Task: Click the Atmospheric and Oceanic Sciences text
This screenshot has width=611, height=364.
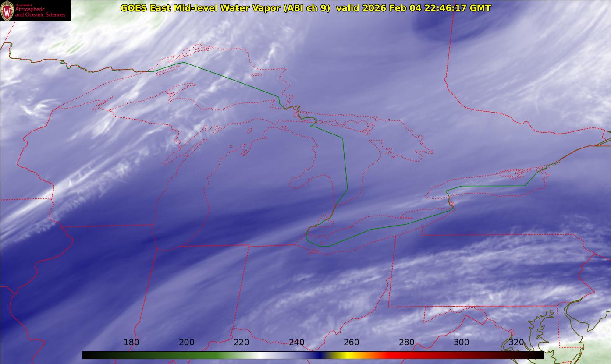Action: 40,11
